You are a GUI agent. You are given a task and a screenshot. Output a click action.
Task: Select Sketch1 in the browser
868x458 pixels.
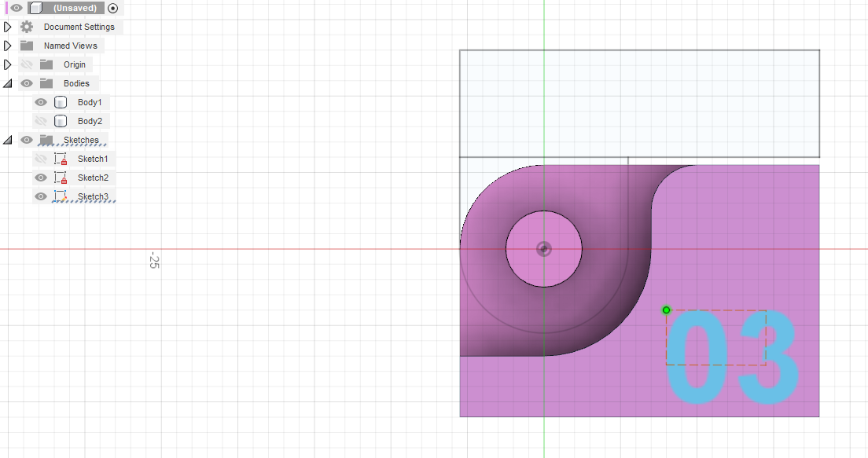click(x=93, y=159)
